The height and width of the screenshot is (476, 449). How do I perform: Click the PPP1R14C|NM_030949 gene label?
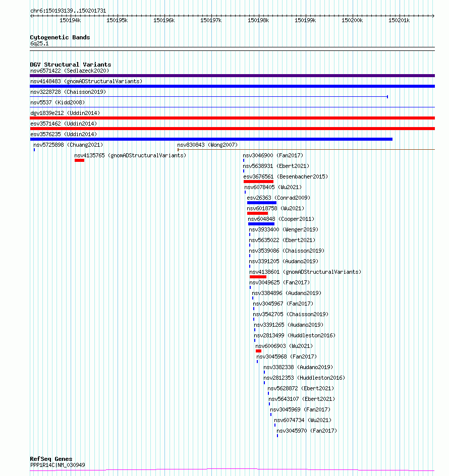pyautogui.click(x=58, y=465)
